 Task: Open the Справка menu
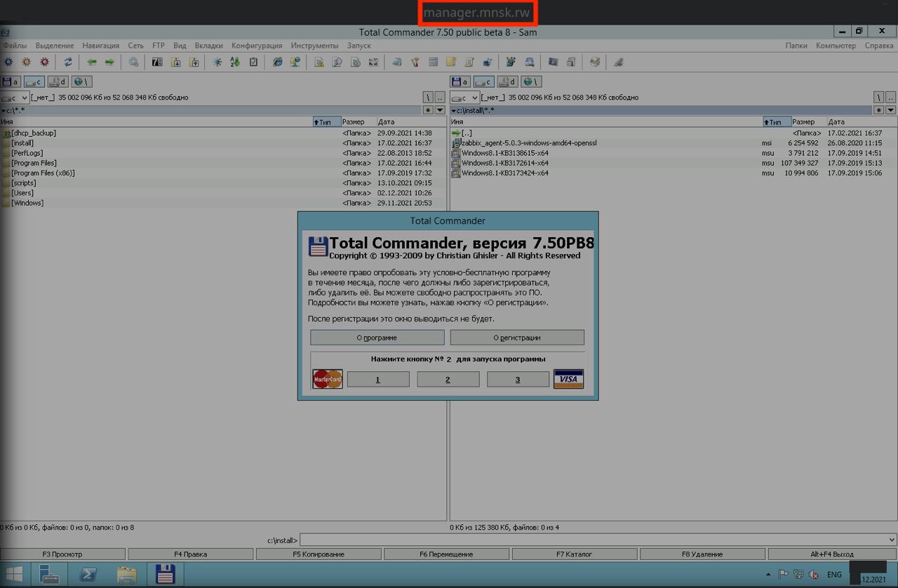(x=879, y=46)
